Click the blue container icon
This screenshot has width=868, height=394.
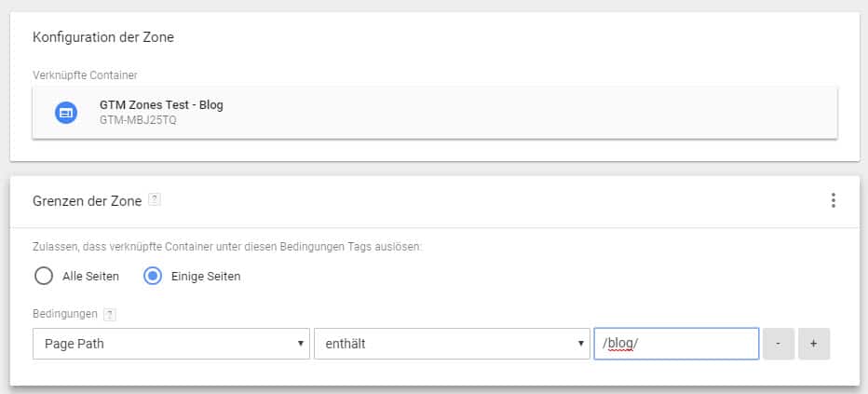tap(66, 113)
